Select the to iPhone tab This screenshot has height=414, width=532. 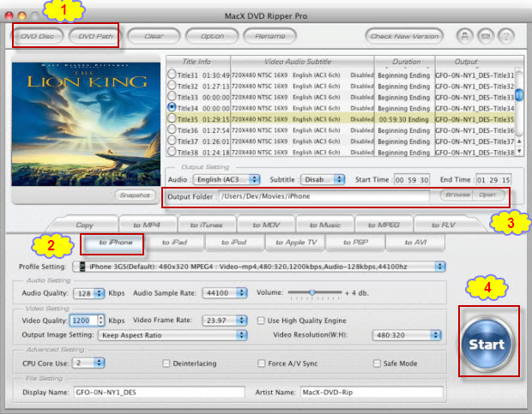point(116,243)
